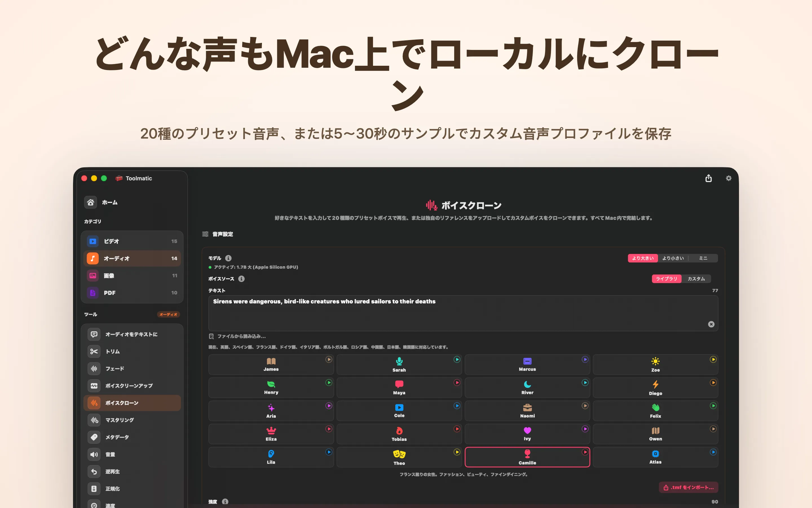The height and width of the screenshot is (508, 812).
Task: Click the .tmf をインポート button
Action: (689, 487)
